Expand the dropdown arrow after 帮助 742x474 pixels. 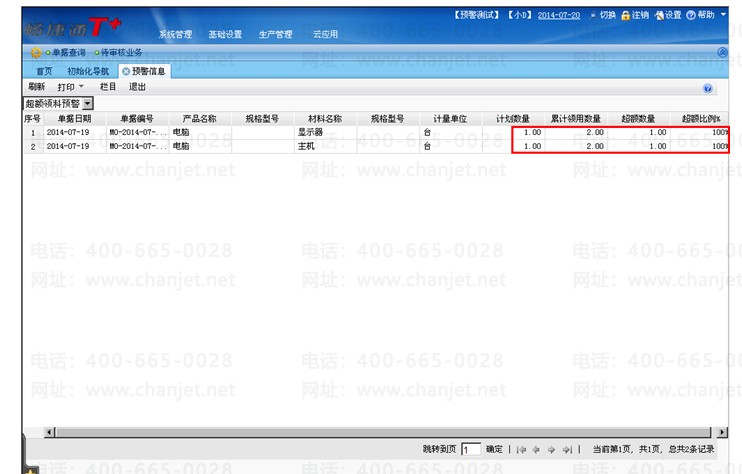pos(723,15)
